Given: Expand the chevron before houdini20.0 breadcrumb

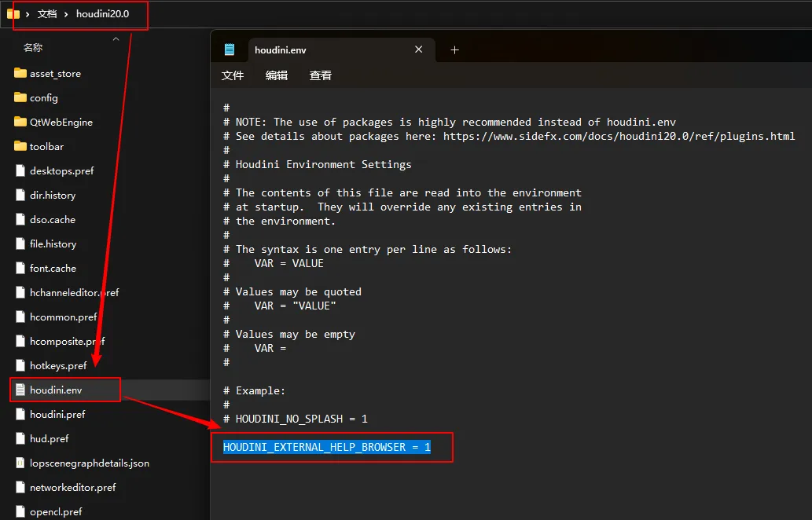Looking at the screenshot, I should [66, 14].
